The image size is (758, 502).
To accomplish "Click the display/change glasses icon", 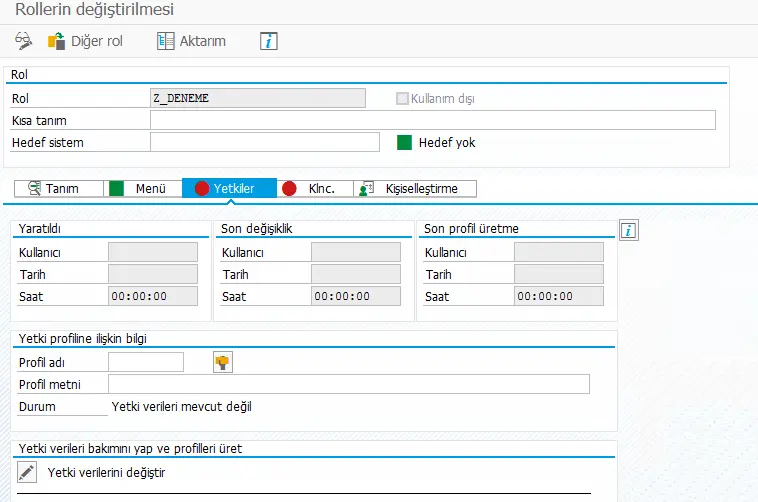I will click(x=23, y=41).
